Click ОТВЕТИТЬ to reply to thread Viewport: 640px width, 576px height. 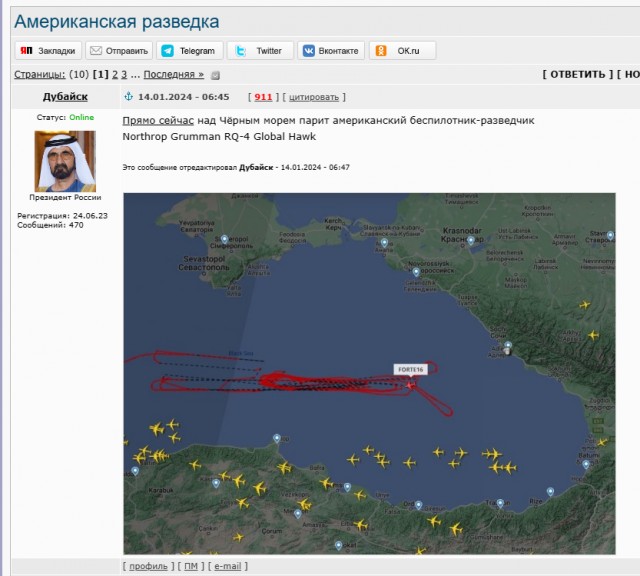point(578,74)
